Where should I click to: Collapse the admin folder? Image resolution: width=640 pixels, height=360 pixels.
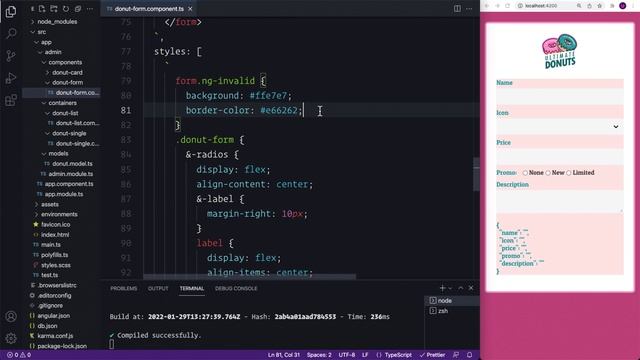[x=49, y=52]
